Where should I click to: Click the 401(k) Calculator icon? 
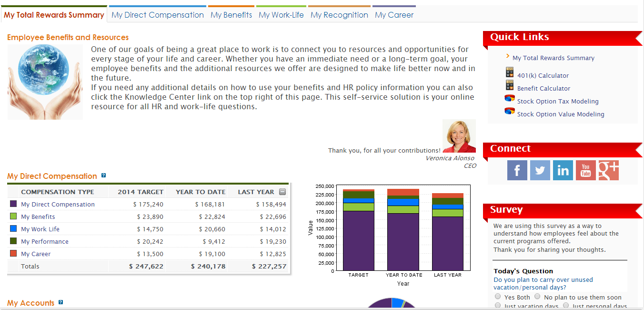pyautogui.click(x=509, y=72)
